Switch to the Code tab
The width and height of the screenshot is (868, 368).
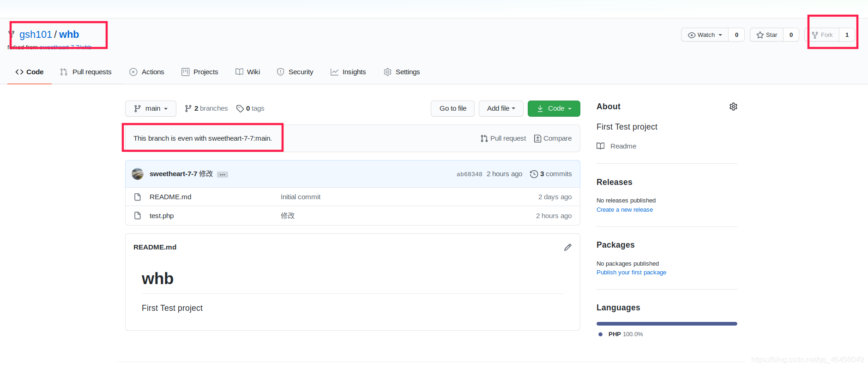pyautogui.click(x=30, y=72)
